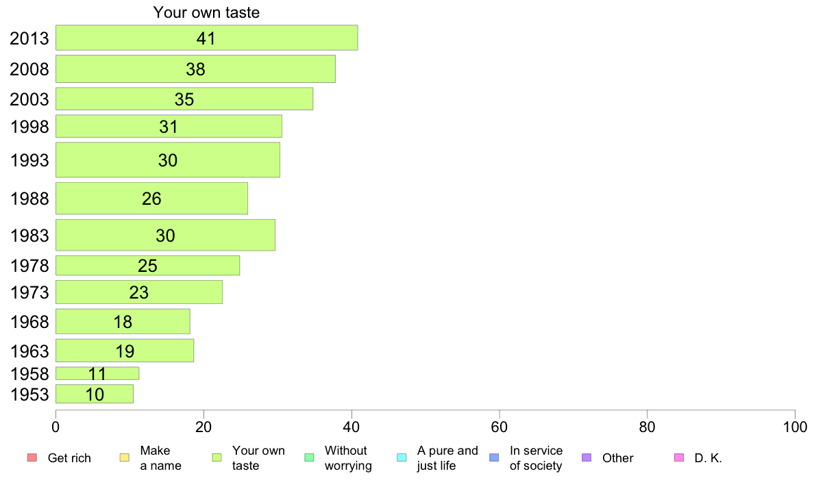
Task: Click the 1968 bar showing 18
Action: click(x=123, y=322)
